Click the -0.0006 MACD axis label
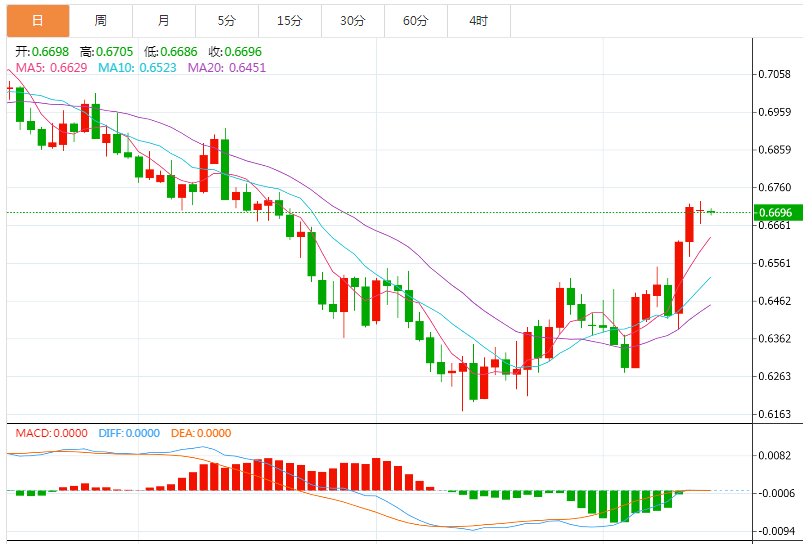 tap(774, 493)
